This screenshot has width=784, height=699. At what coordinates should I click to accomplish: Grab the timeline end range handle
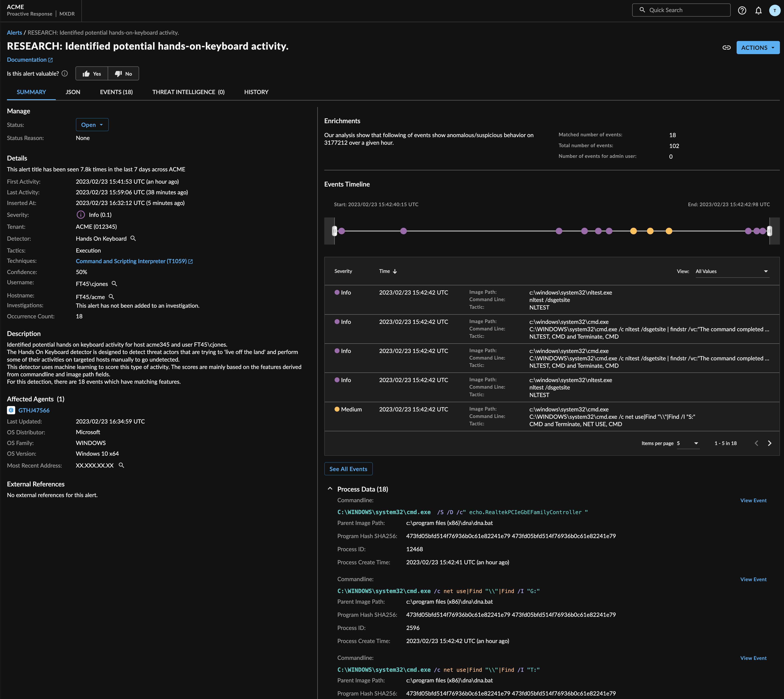(769, 231)
